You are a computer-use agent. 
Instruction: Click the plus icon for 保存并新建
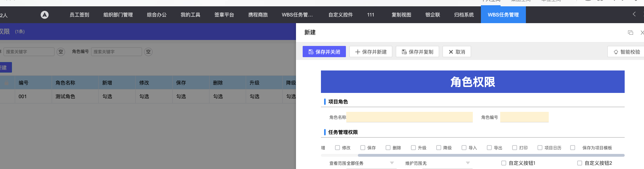358,52
